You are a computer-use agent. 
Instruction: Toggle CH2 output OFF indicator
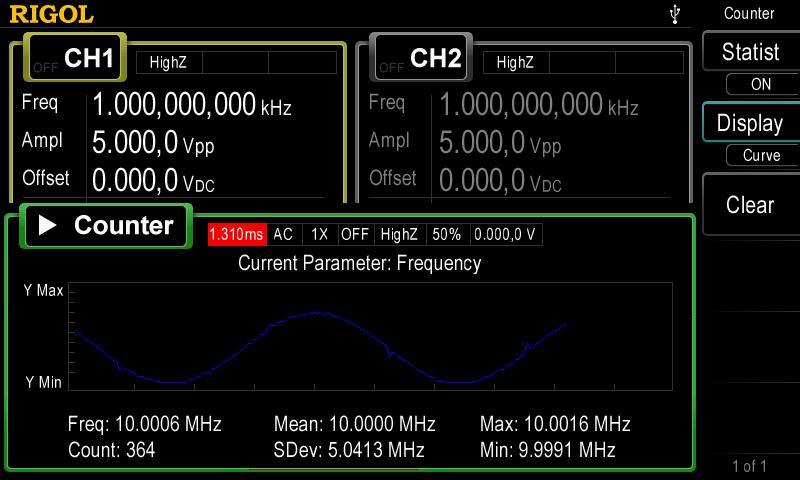[391, 67]
